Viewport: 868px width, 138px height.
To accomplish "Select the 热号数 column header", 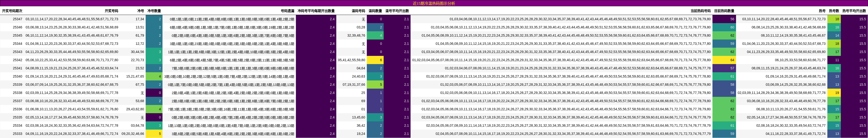I will pyautogui.click(x=834, y=11).
